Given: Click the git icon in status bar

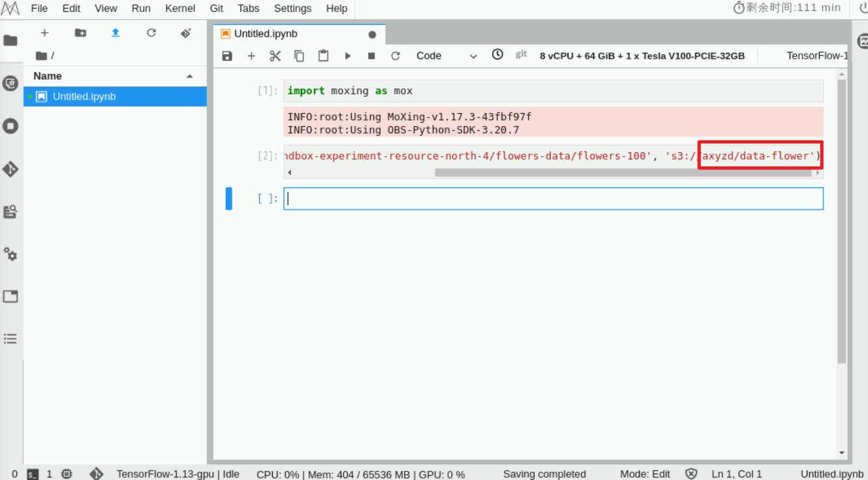Looking at the screenshot, I should 97,474.
